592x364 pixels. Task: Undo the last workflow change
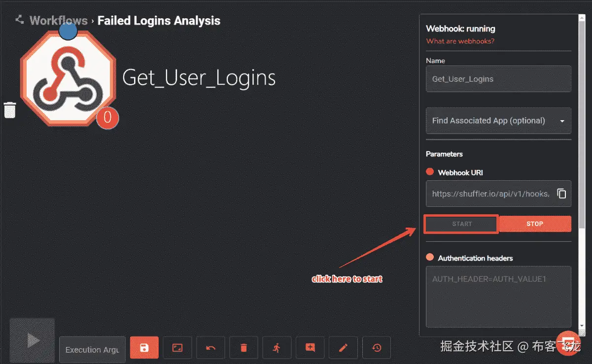210,347
